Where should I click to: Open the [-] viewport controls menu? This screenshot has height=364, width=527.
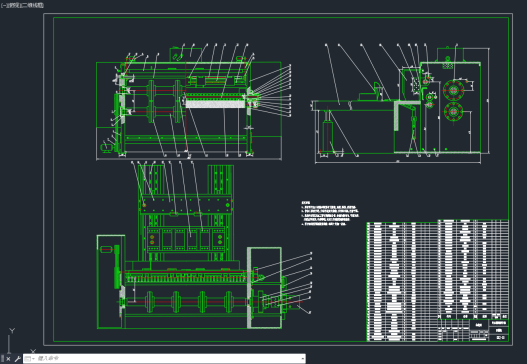[x=3, y=5]
